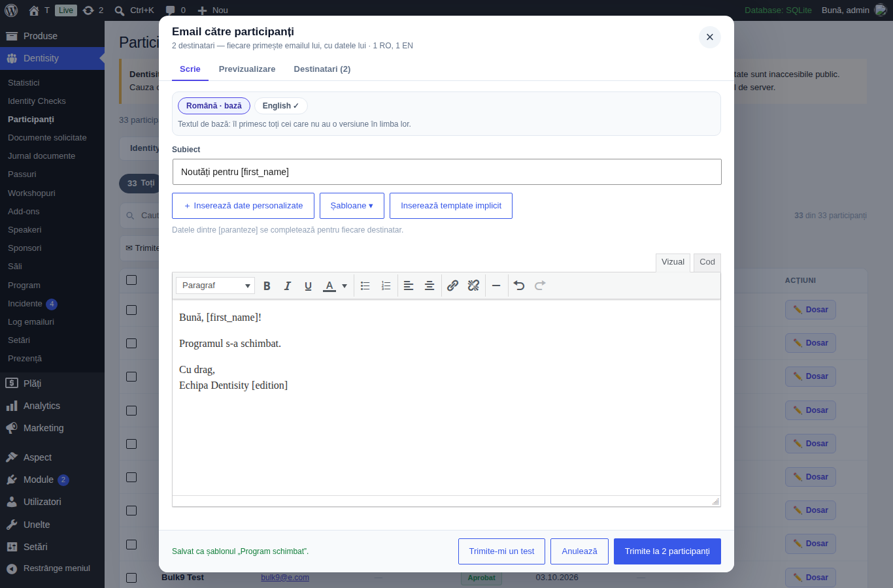Screen dimensions: 893x588
Task: Center align text in editor
Action: pos(430,286)
